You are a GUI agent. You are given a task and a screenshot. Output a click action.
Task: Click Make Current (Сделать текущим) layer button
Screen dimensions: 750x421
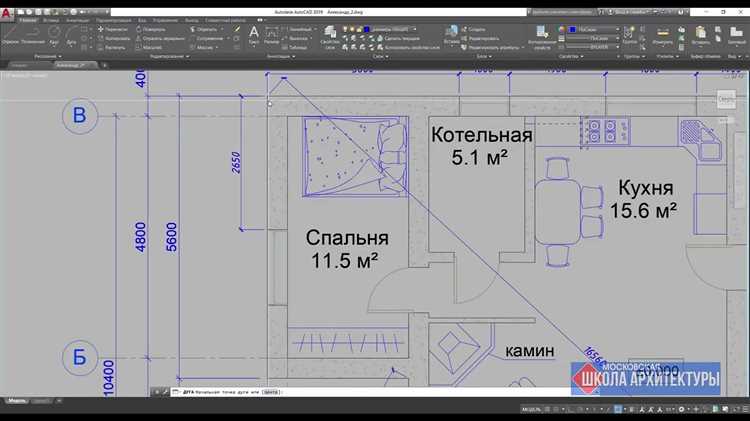398,38
